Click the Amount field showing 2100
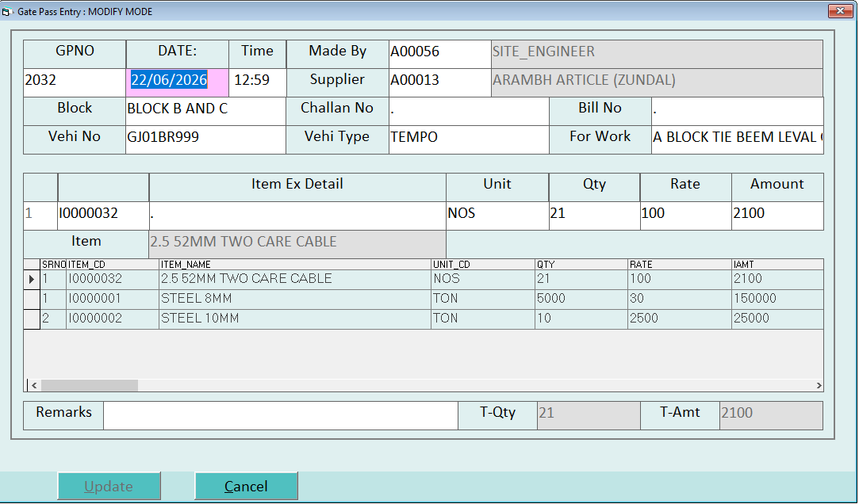 [777, 216]
